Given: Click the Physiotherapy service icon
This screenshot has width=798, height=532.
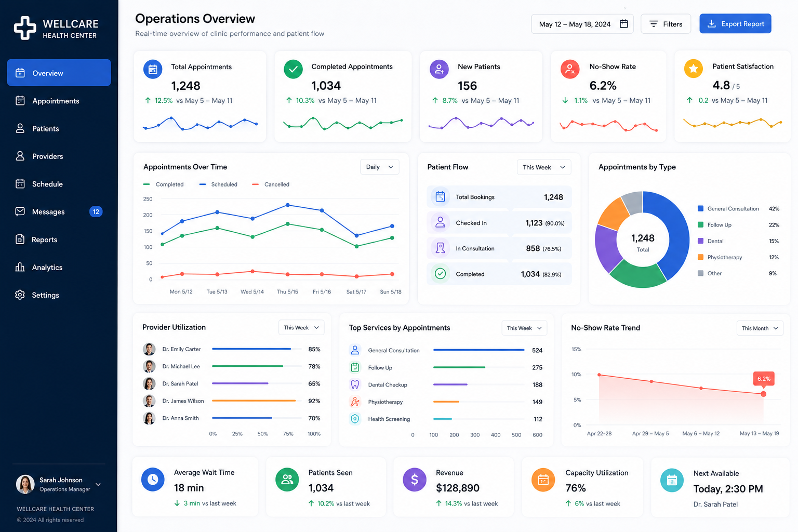Looking at the screenshot, I should coord(355,402).
